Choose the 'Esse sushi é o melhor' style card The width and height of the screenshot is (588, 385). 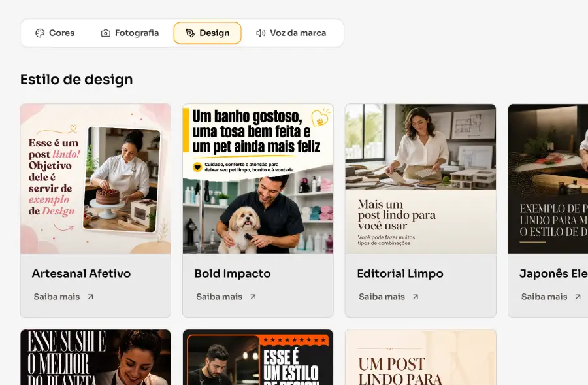click(95, 358)
